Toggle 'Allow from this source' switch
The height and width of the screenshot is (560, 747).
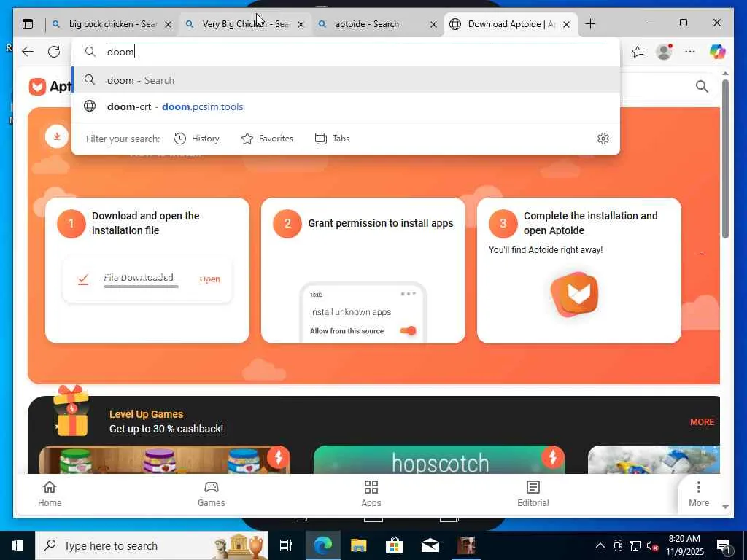coord(408,330)
